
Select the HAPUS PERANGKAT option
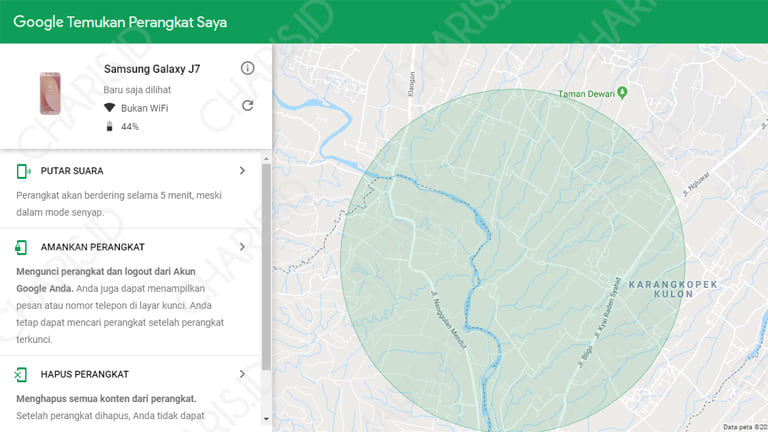[x=85, y=375]
